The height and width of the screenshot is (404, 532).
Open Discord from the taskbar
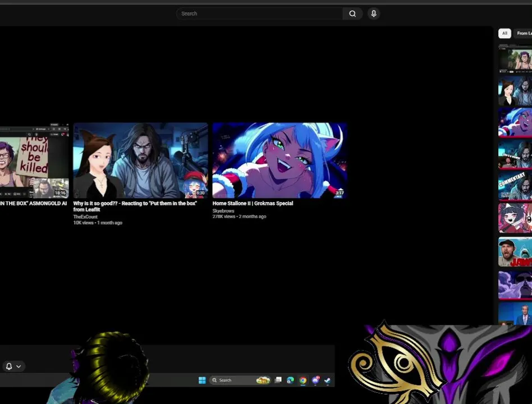315,380
